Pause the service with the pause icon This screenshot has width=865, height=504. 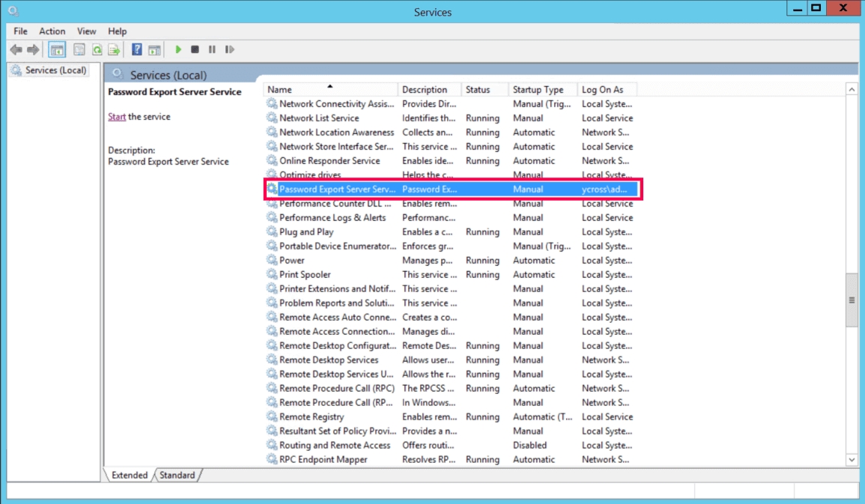212,49
